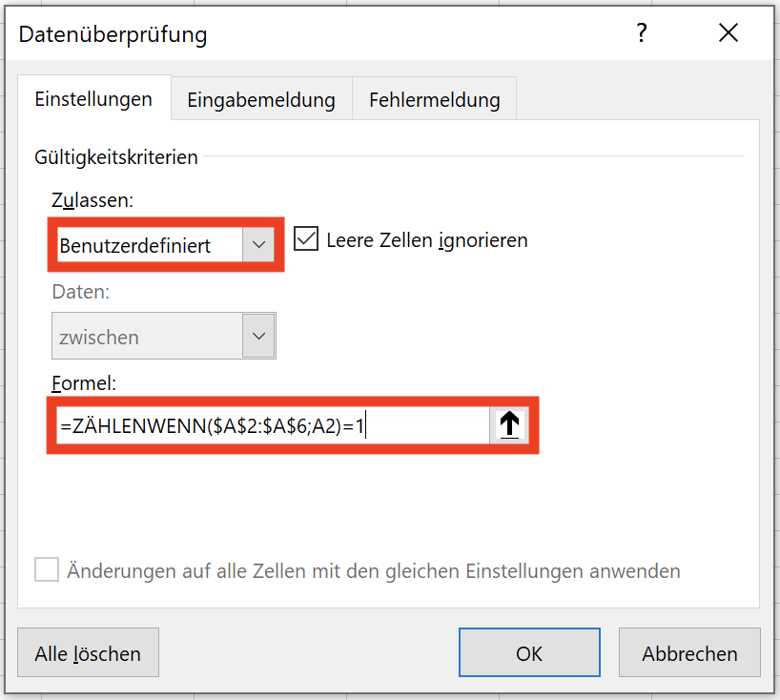Collapse dialog via Formel range selector arrow
This screenshot has width=780, height=700.
pyautogui.click(x=509, y=425)
